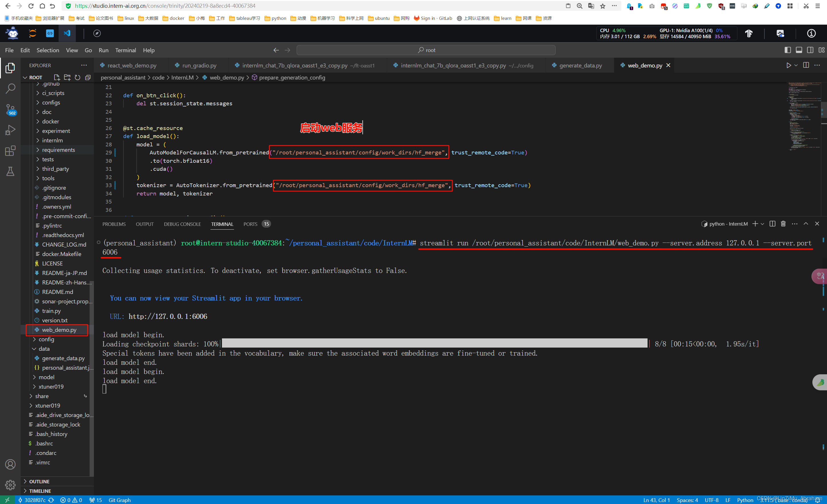Collapse the data folder

click(x=57, y=349)
